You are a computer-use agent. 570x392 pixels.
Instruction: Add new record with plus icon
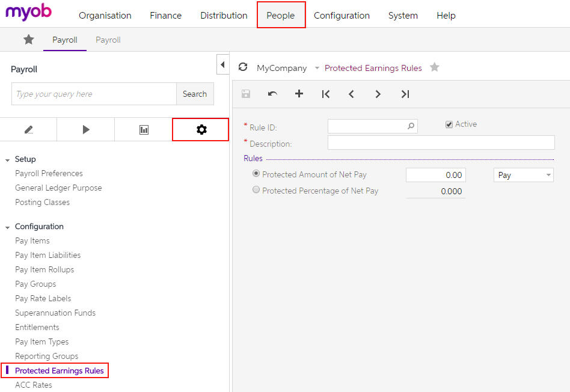(299, 94)
